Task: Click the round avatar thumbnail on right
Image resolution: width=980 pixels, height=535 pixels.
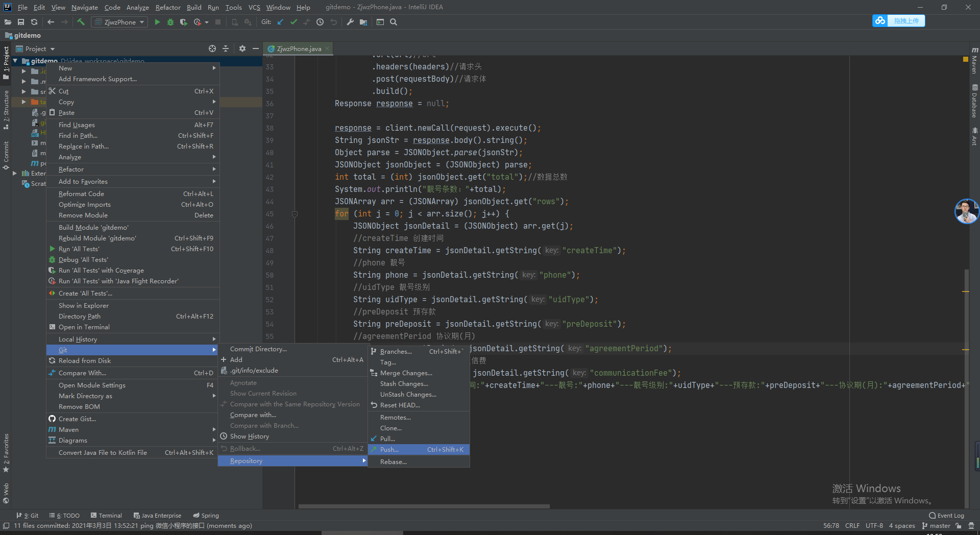Action: click(x=967, y=211)
